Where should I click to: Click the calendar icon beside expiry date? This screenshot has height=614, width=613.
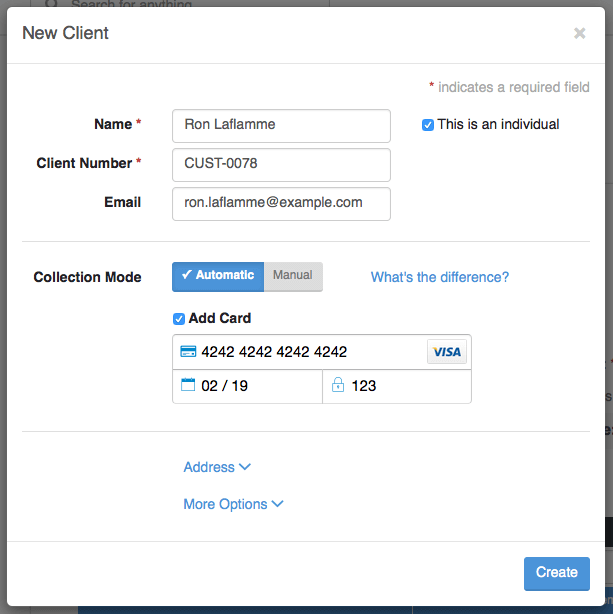point(188,385)
